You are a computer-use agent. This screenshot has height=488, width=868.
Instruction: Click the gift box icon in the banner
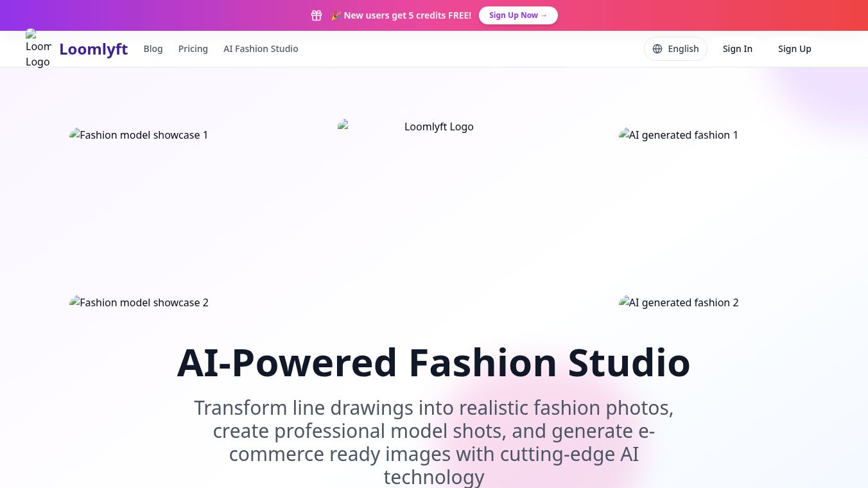point(317,15)
